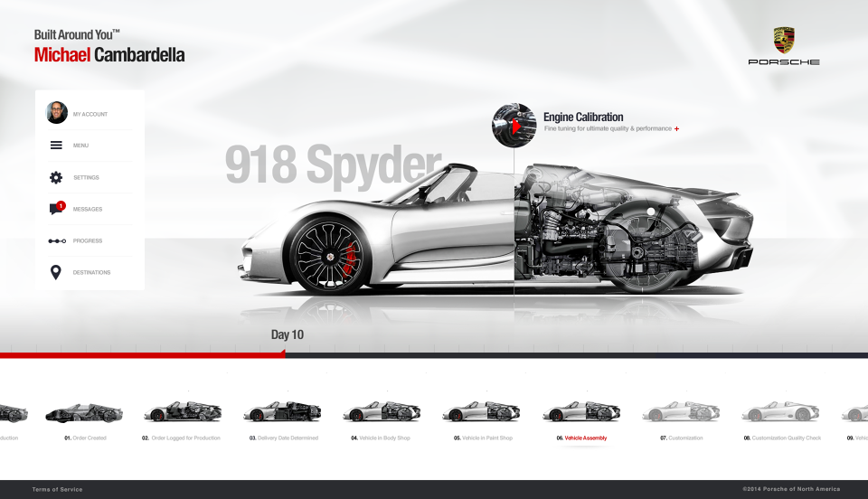Click '04. Vehicle in Body Shop' label
Image resolution: width=868 pixels, height=499 pixels.
(381, 438)
